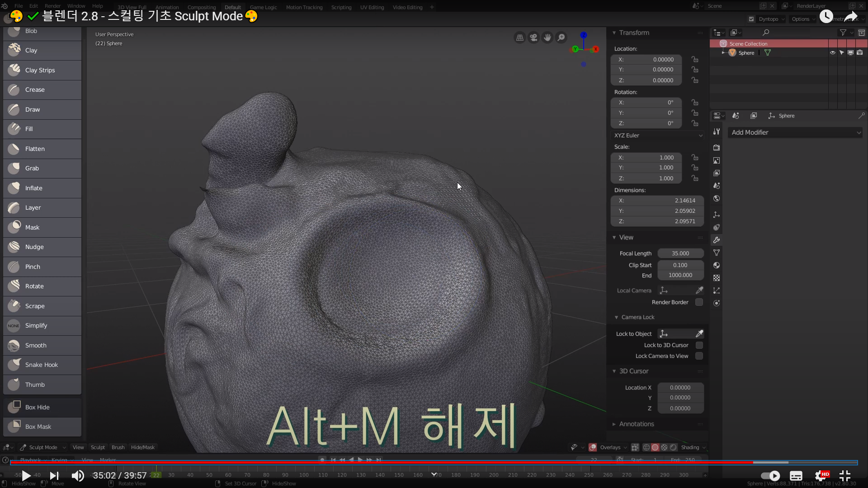The image size is (868, 488).
Task: Open the Brush menu in header
Action: [118, 447]
